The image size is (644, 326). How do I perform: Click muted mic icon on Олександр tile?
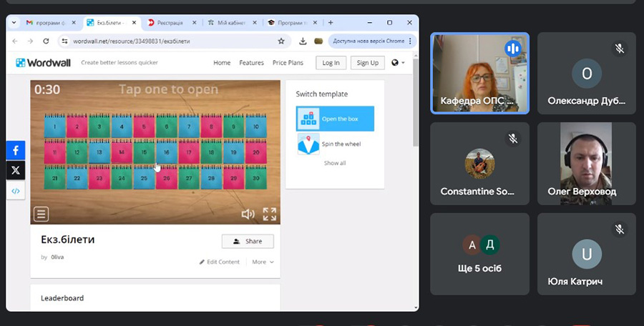620,49
